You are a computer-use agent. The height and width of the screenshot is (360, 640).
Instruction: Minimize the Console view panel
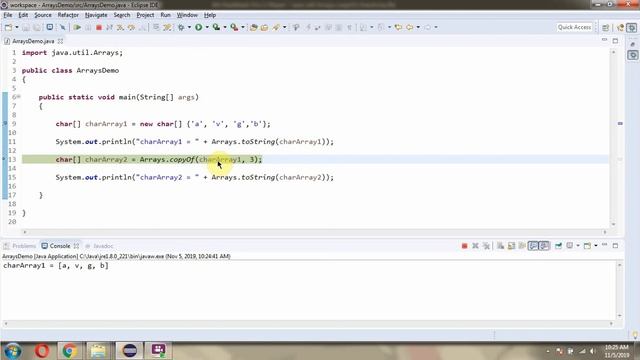604,245
